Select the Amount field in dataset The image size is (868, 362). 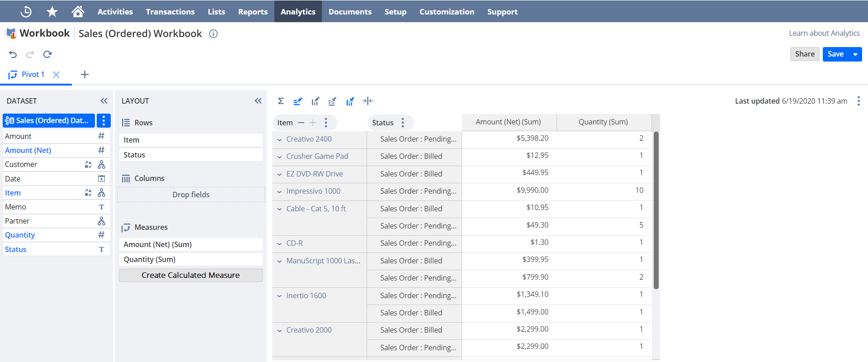tap(57, 136)
